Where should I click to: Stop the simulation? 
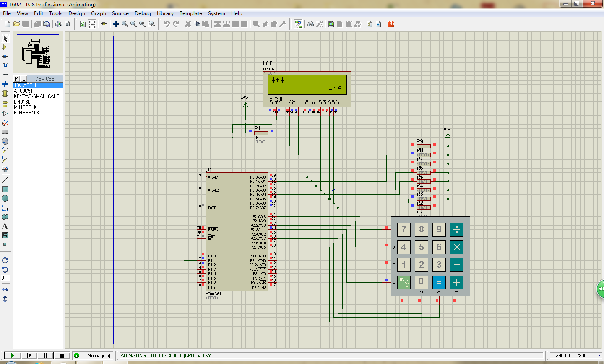tap(62, 355)
